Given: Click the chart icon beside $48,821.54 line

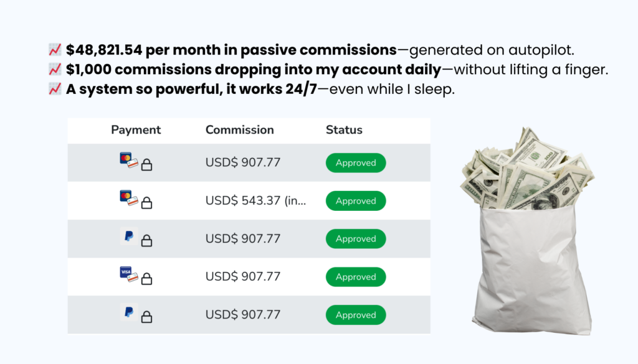Looking at the screenshot, I should 55,50.
